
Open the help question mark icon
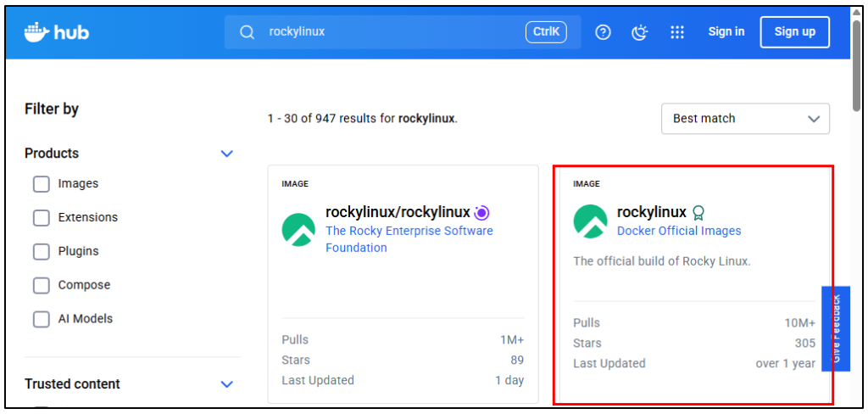[x=603, y=32]
